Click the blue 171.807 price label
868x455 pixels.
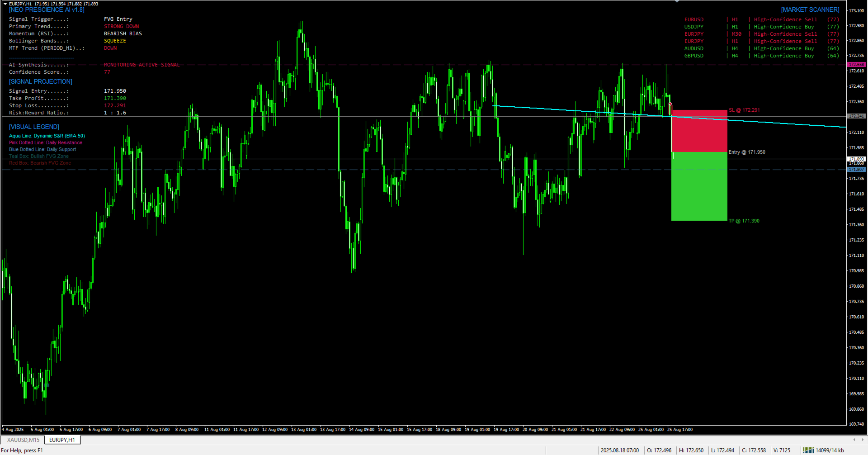[x=856, y=170]
